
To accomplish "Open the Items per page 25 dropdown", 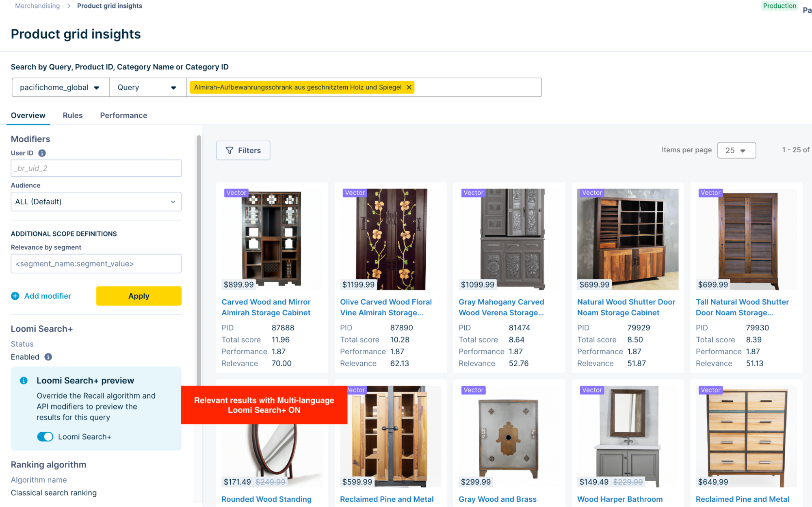I will [736, 150].
